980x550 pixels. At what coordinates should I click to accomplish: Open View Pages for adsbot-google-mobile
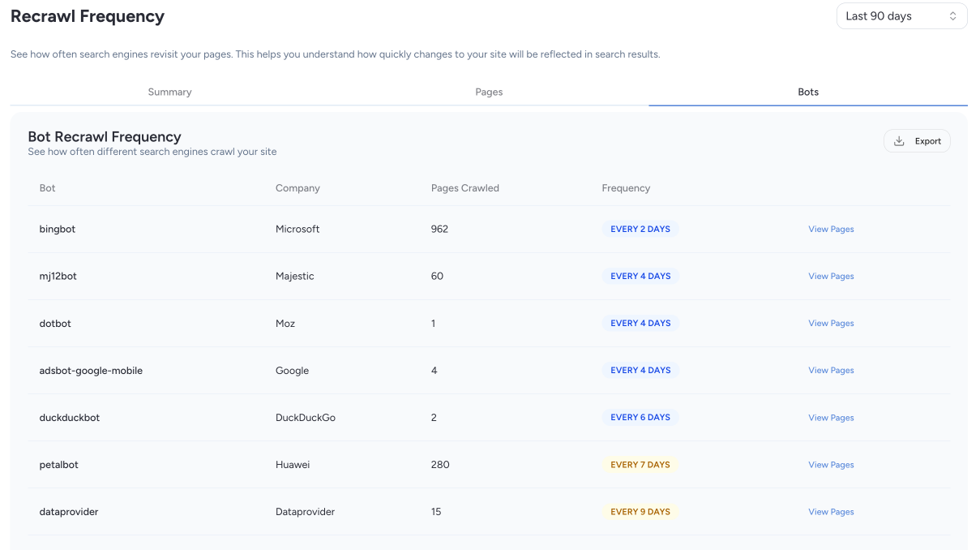tap(831, 371)
